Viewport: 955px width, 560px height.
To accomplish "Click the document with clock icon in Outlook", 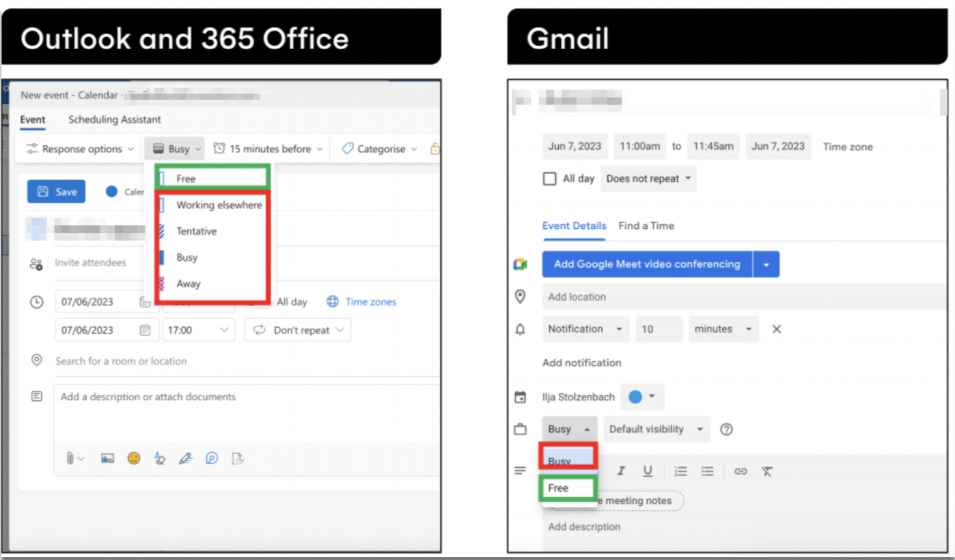I will 238,458.
